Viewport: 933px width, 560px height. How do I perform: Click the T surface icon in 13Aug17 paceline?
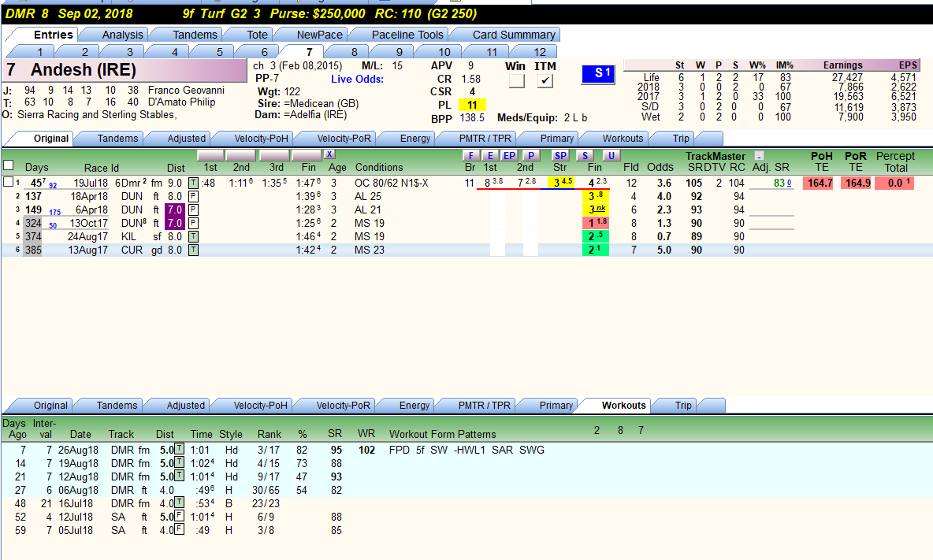point(193,250)
